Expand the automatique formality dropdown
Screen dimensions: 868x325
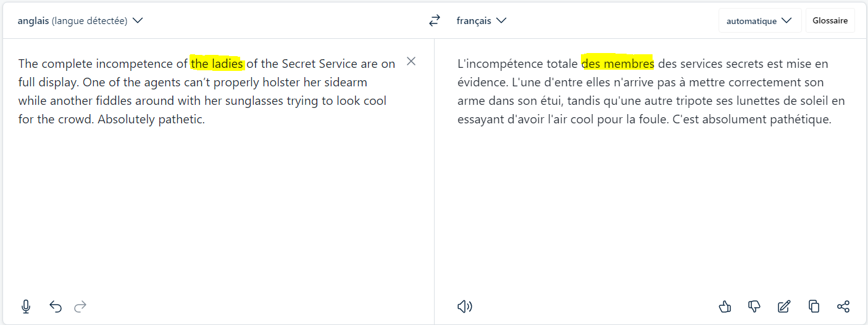(x=759, y=20)
